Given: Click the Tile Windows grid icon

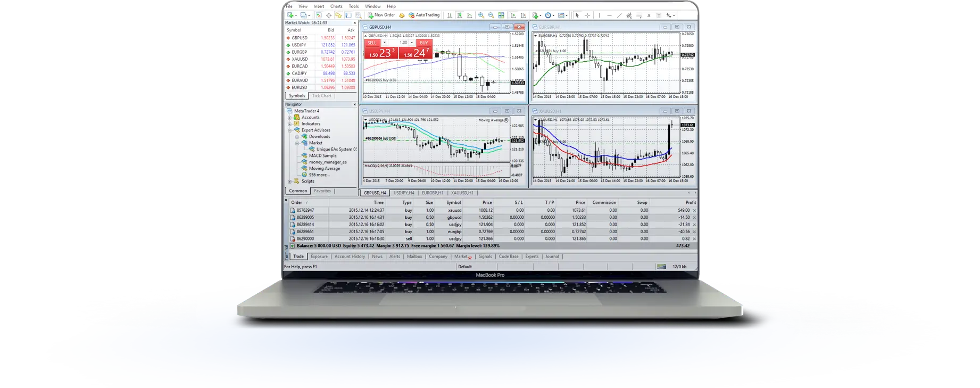Looking at the screenshot, I should click(501, 15).
